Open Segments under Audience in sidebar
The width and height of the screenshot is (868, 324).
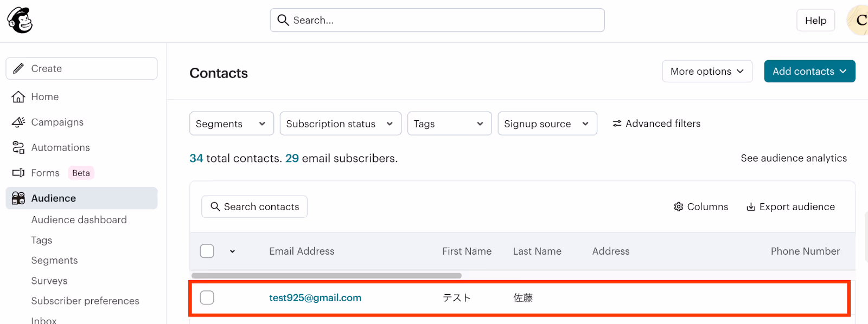(x=55, y=260)
